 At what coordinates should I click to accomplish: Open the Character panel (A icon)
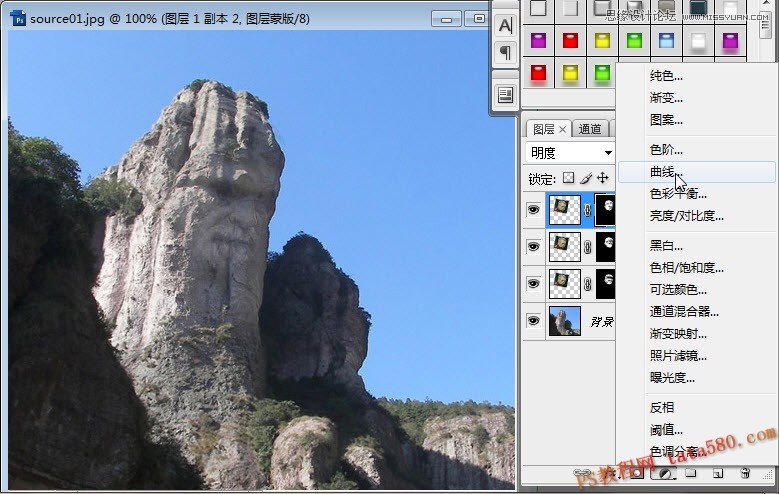coord(505,25)
